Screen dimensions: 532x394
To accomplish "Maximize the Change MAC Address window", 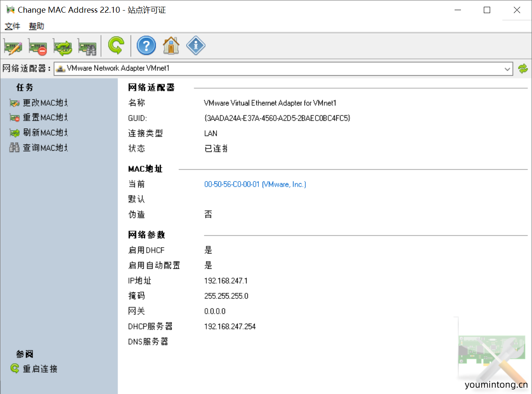I will pyautogui.click(x=487, y=10).
